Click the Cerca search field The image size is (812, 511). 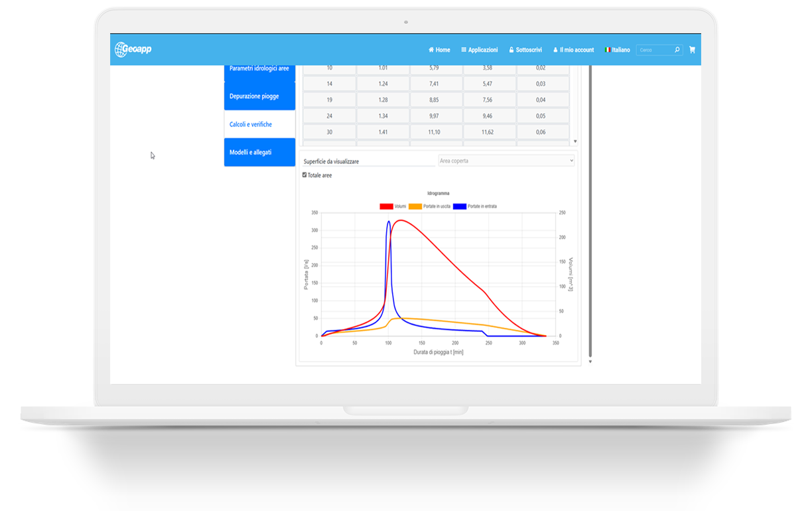point(654,50)
